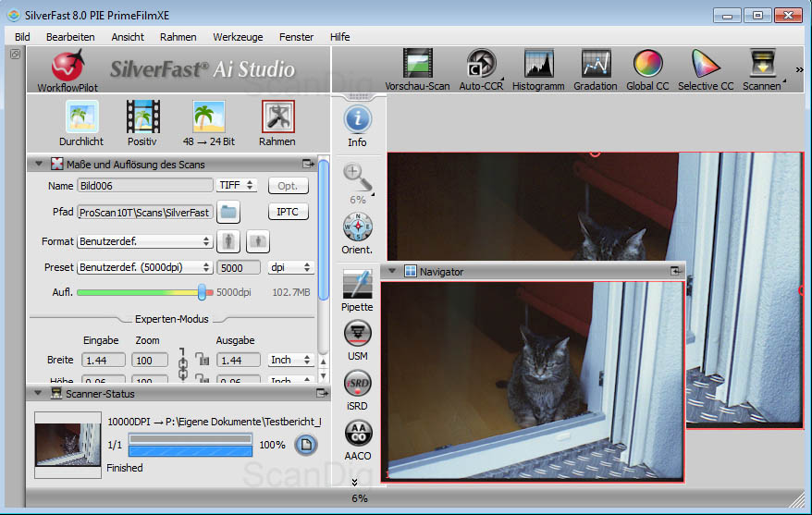The width and height of the screenshot is (812, 515).
Task: Select portrait format orientation button
Action: coord(228,241)
